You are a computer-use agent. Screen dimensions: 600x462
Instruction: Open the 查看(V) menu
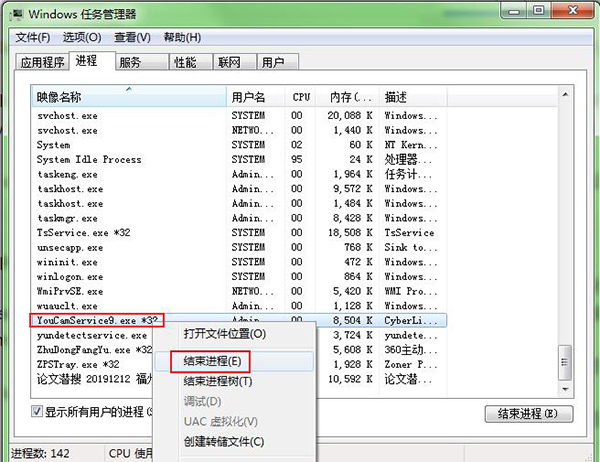pos(131,37)
